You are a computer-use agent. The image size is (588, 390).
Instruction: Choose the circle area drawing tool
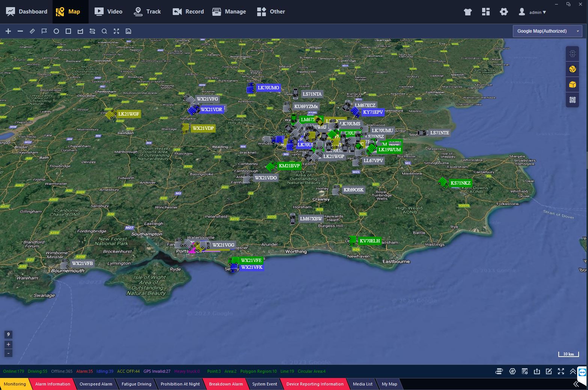pos(56,31)
